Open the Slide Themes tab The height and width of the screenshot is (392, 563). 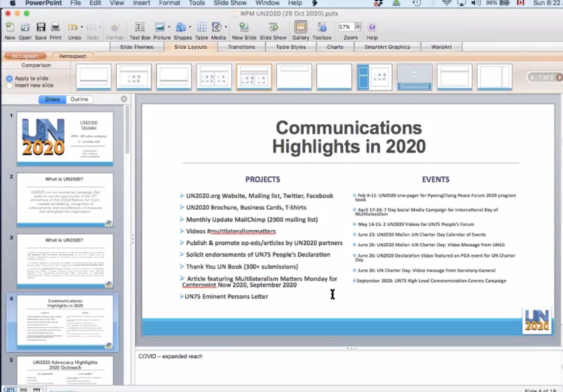pyautogui.click(x=137, y=47)
